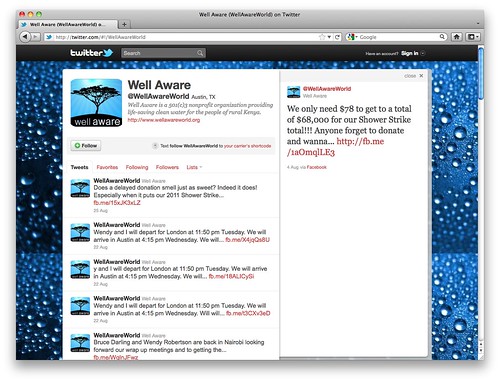Open the wellawareworld.org website link

pyautogui.click(x=164, y=120)
